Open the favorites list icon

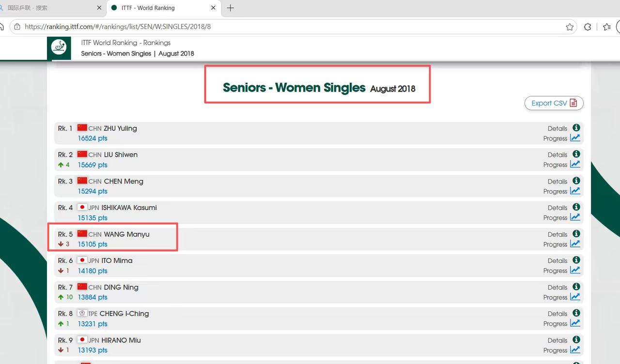pos(607,27)
